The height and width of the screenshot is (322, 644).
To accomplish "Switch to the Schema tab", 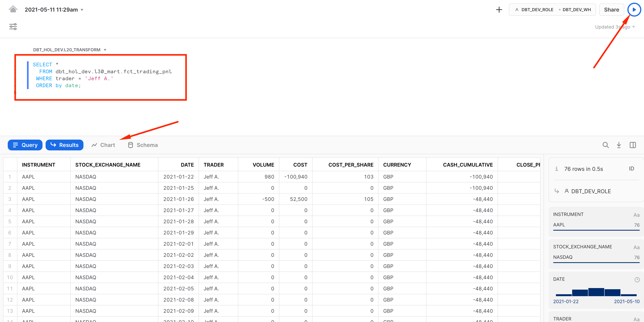I will (x=143, y=145).
